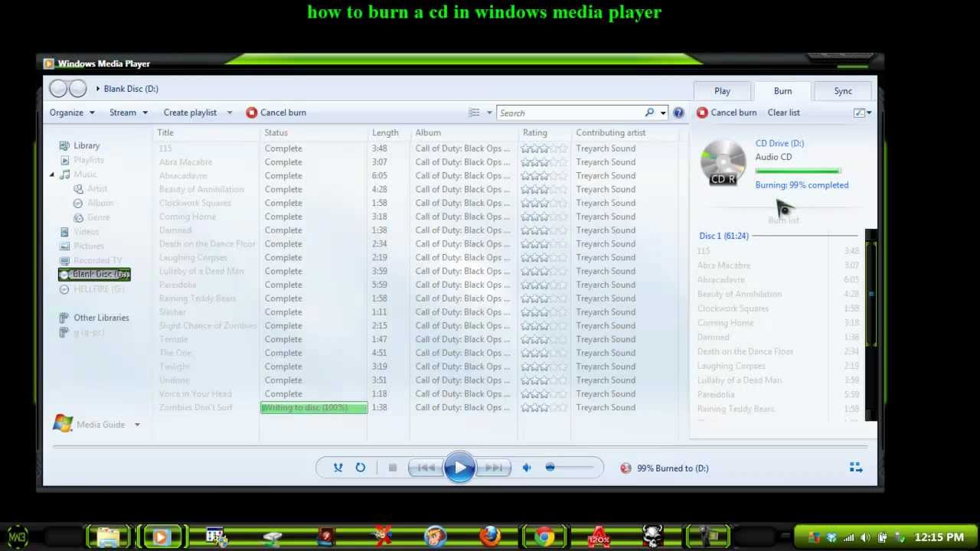Open the Create playlist dropdown arrow
The height and width of the screenshot is (551, 980).
[229, 112]
